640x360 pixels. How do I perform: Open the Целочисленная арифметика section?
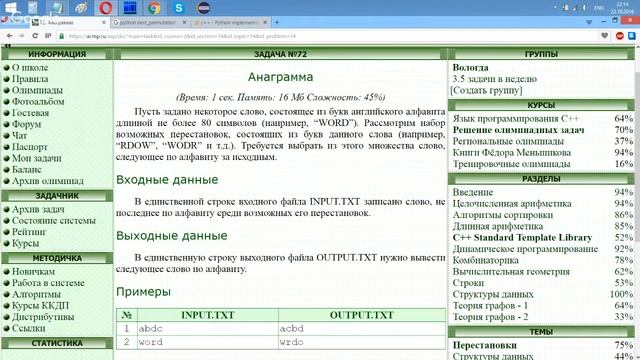pos(512,204)
